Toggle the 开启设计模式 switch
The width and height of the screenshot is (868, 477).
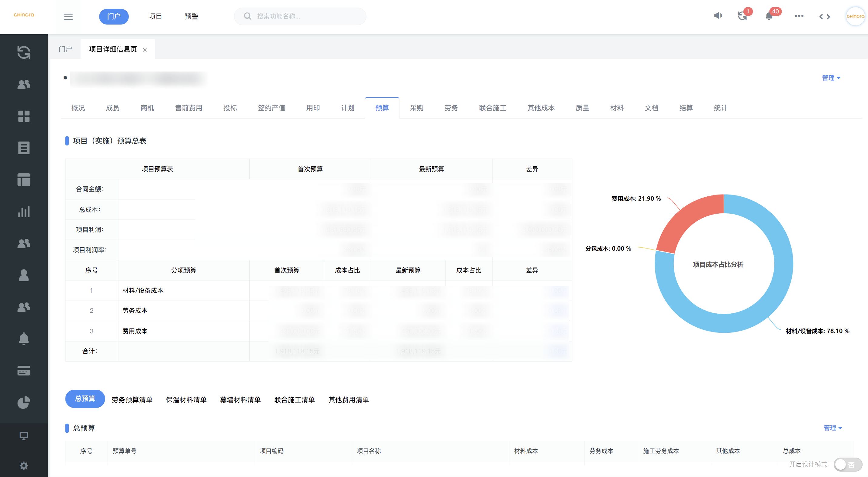(847, 465)
